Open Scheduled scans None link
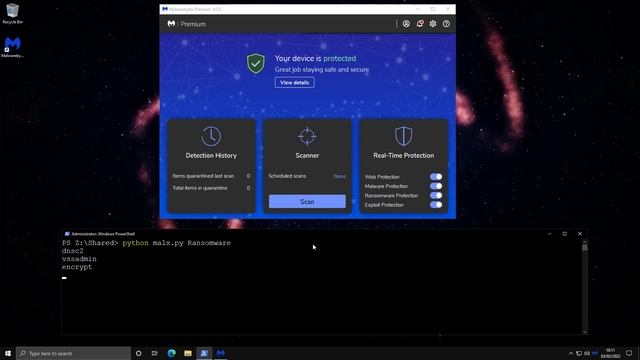The width and height of the screenshot is (640, 360). [x=340, y=176]
